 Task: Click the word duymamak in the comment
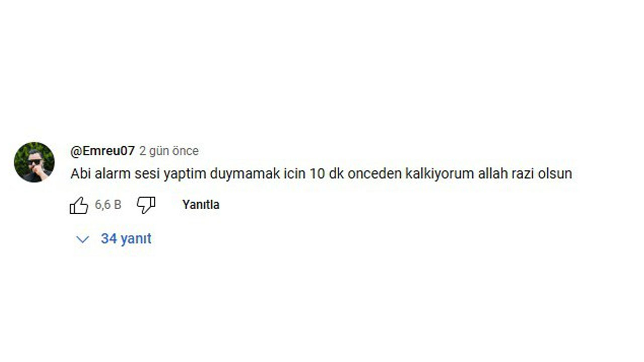(x=238, y=174)
